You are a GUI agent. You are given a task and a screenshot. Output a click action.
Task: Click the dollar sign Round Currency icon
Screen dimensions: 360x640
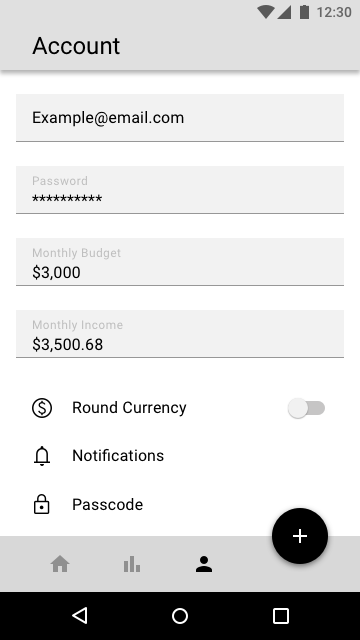point(42,408)
